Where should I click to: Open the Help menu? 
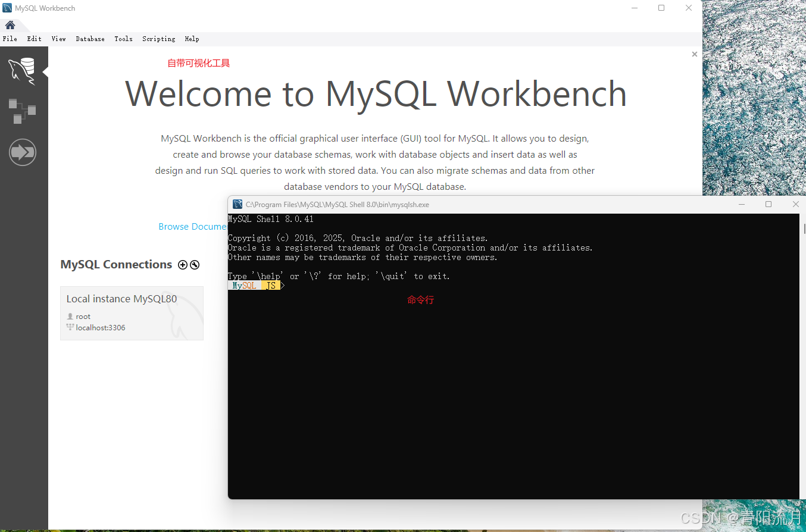tap(192, 39)
